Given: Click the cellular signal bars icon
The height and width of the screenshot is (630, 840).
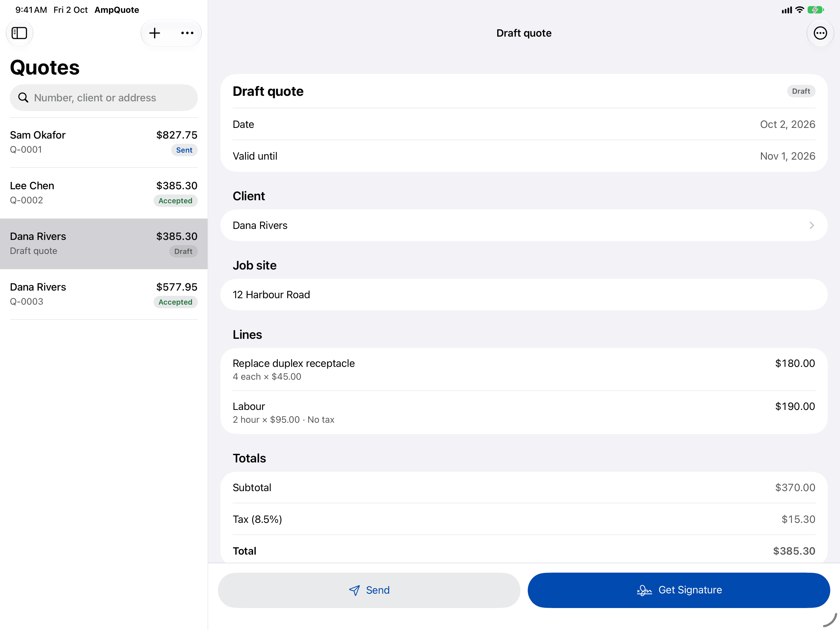Looking at the screenshot, I should [x=787, y=10].
